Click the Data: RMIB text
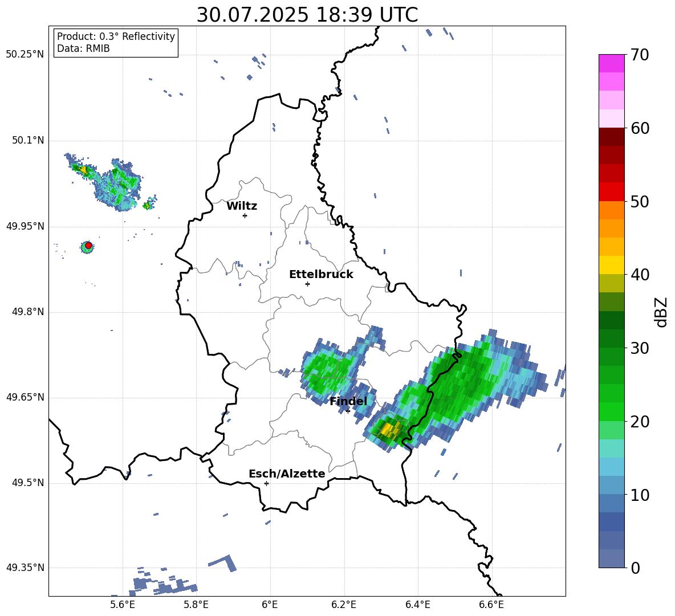This screenshot has width=675, height=616. click(x=83, y=48)
